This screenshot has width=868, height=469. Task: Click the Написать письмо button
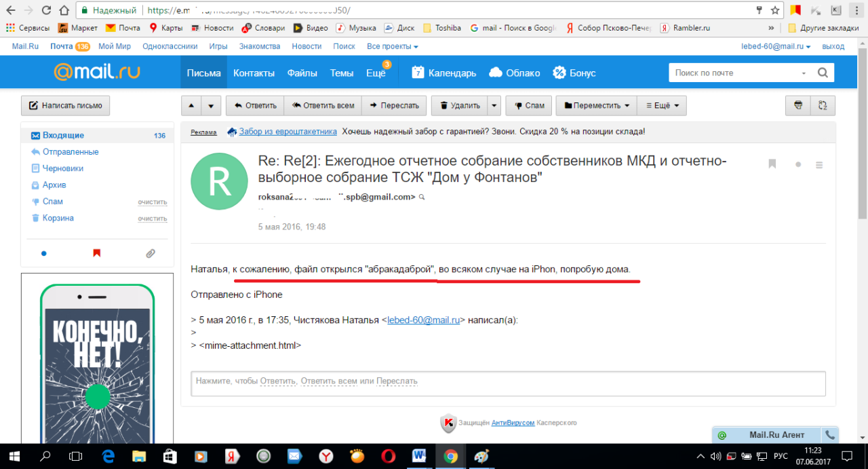[65, 106]
